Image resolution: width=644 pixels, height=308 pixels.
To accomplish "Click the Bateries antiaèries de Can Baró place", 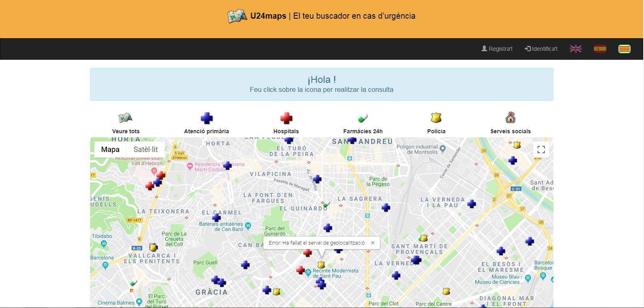I will tap(221, 226).
